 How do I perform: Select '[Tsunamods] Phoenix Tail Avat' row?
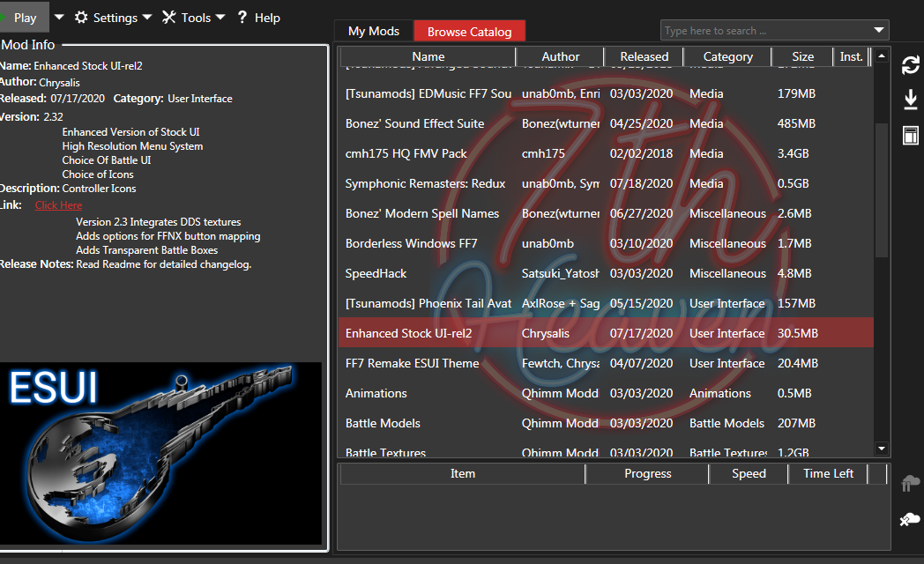(606, 304)
